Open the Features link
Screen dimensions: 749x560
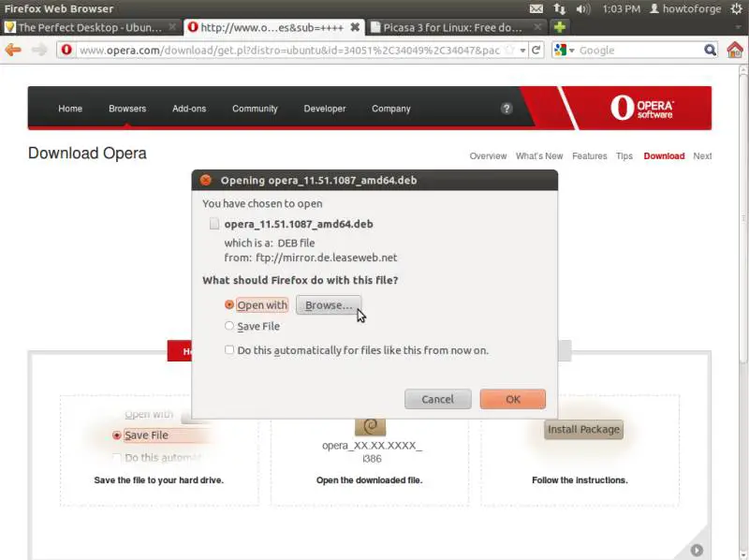[x=590, y=155]
